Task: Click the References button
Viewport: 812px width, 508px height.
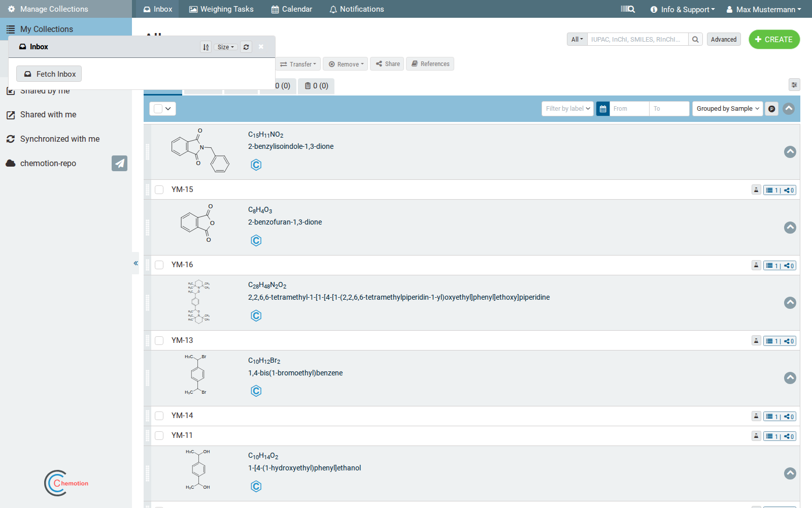Action: [x=430, y=64]
